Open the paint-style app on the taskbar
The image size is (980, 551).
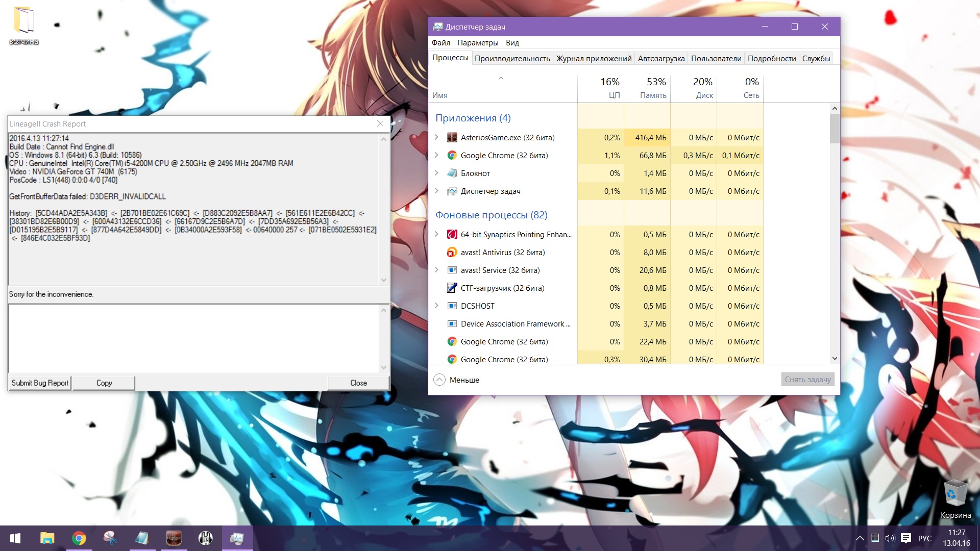[110, 538]
